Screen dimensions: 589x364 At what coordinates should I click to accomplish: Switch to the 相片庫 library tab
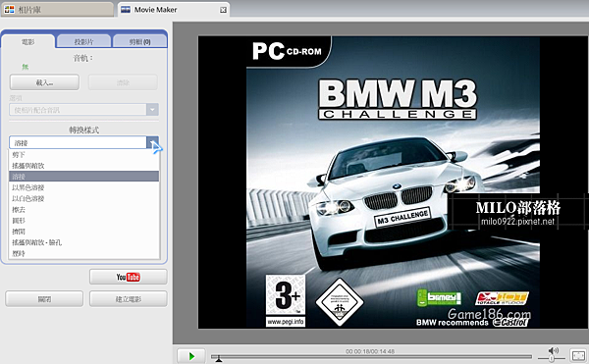pos(57,10)
